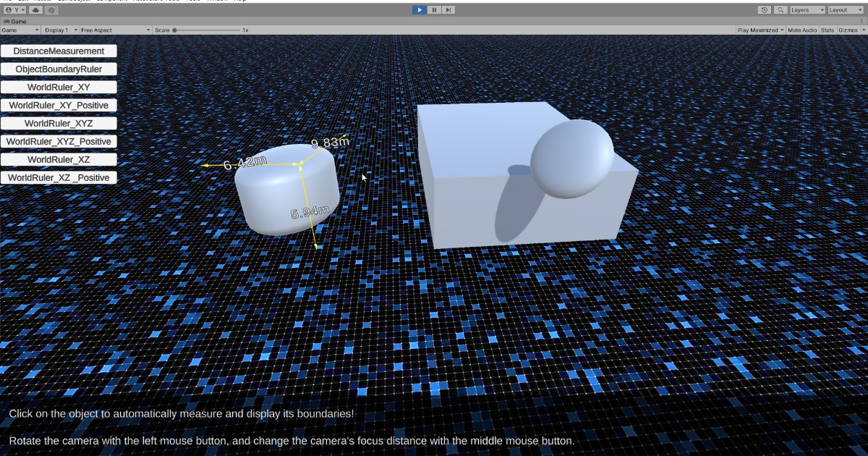Open the Layout dropdown
868x456 pixels.
coord(846,10)
